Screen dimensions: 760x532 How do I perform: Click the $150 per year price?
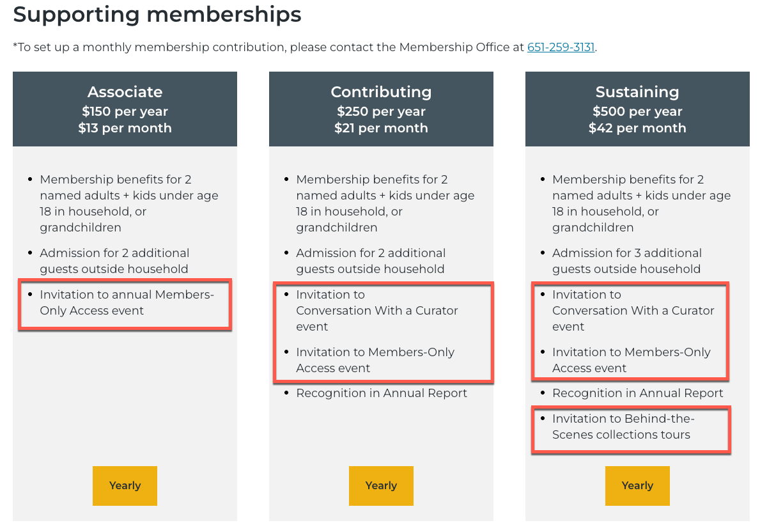click(125, 111)
